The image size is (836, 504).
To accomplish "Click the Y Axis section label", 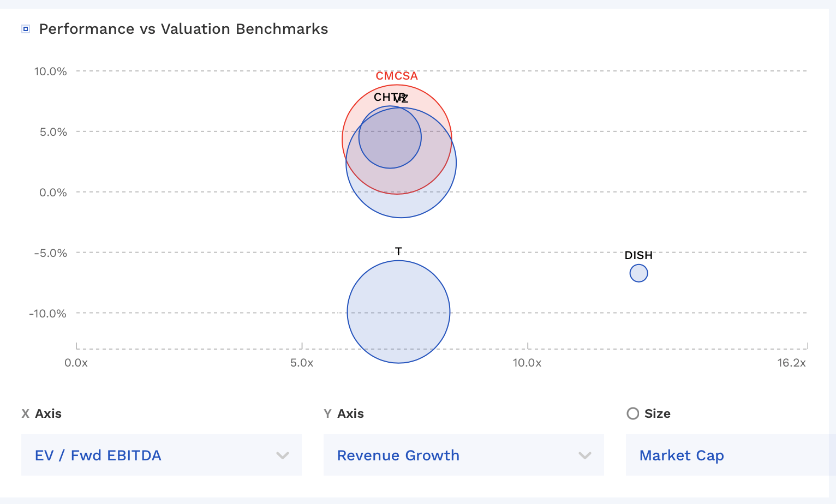I will 349,413.
